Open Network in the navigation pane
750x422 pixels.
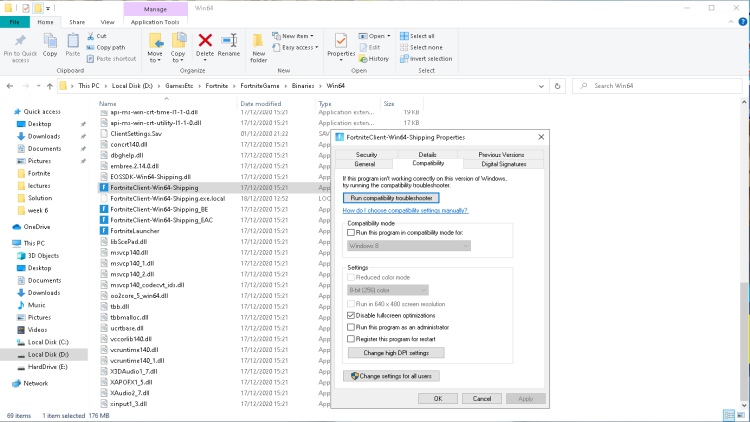35,383
